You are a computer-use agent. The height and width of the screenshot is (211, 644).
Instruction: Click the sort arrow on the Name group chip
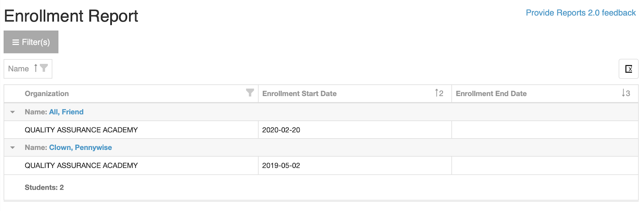[x=36, y=68]
